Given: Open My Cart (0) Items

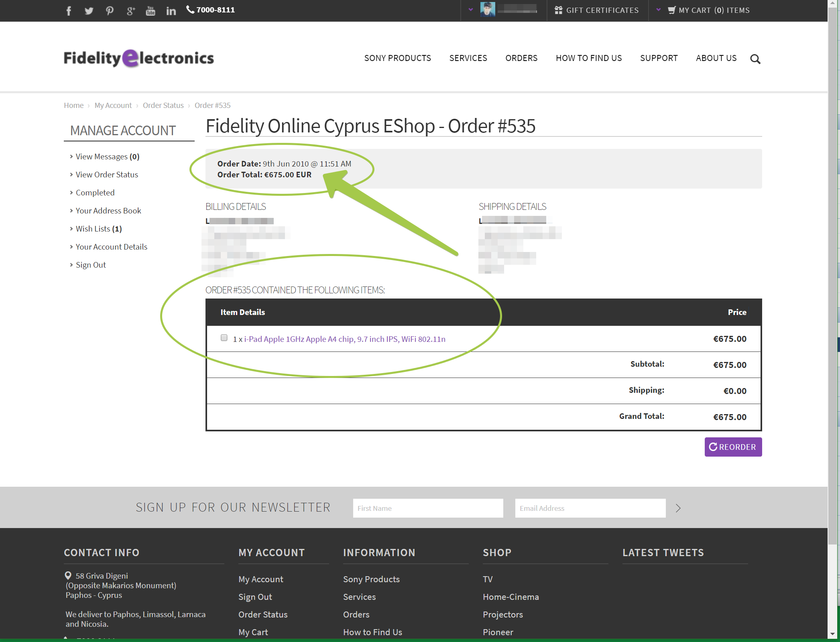Looking at the screenshot, I should (714, 10).
